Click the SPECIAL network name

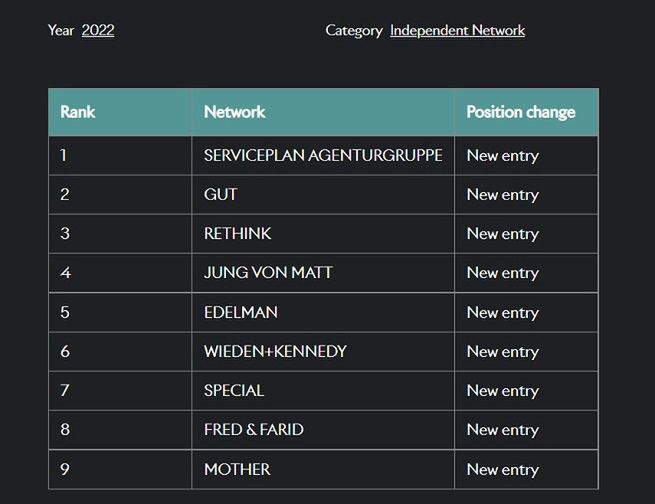pos(234,390)
